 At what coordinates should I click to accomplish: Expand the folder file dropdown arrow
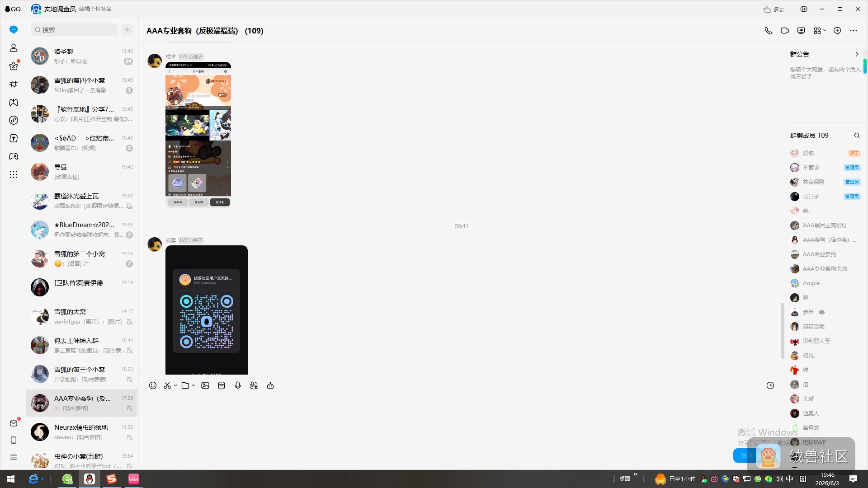(193, 385)
